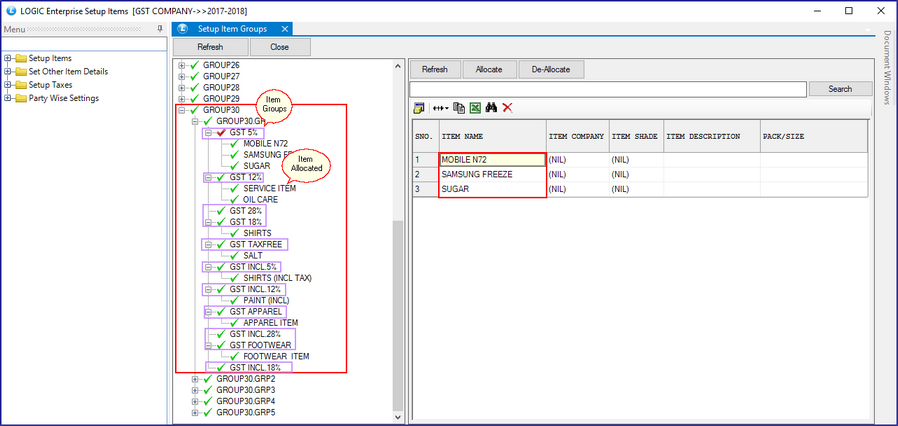The height and width of the screenshot is (426, 898).
Task: Click the green check mark beside GROUP30.GRP3
Action: coord(208,390)
